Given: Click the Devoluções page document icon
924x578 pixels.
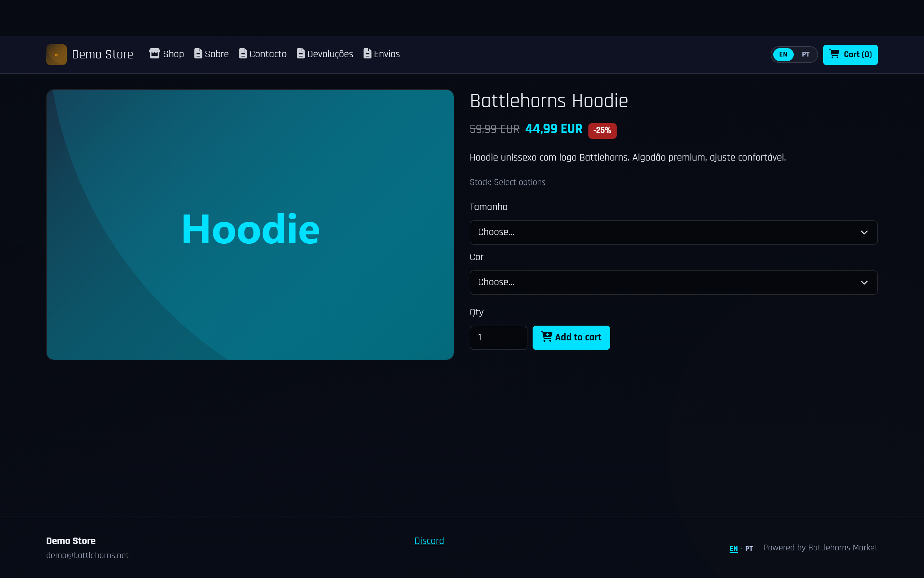Looking at the screenshot, I should pyautogui.click(x=301, y=54).
